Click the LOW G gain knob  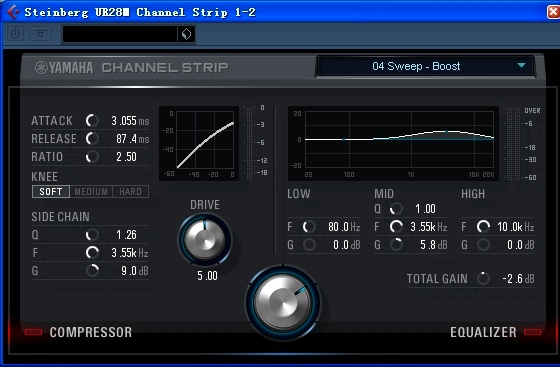click(309, 245)
